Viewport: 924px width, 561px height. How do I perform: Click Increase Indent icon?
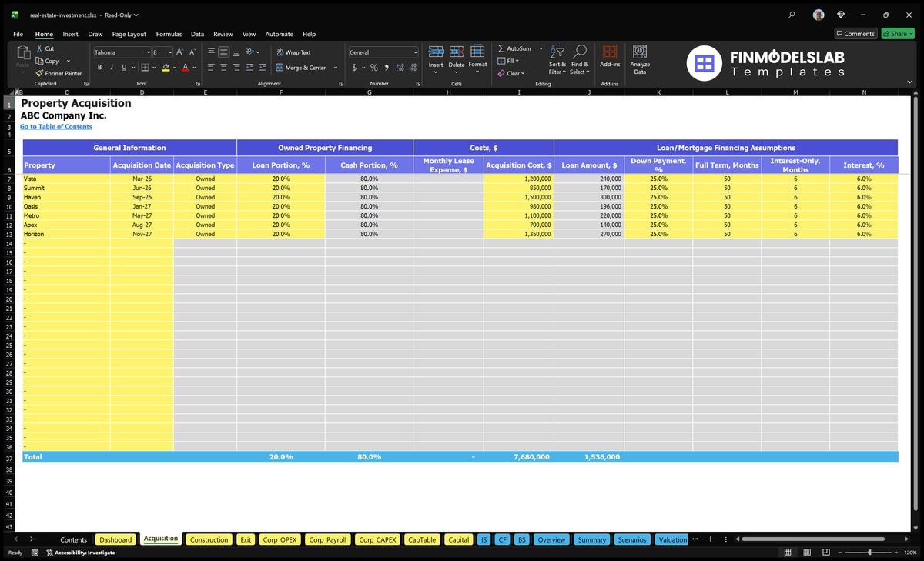click(x=263, y=68)
